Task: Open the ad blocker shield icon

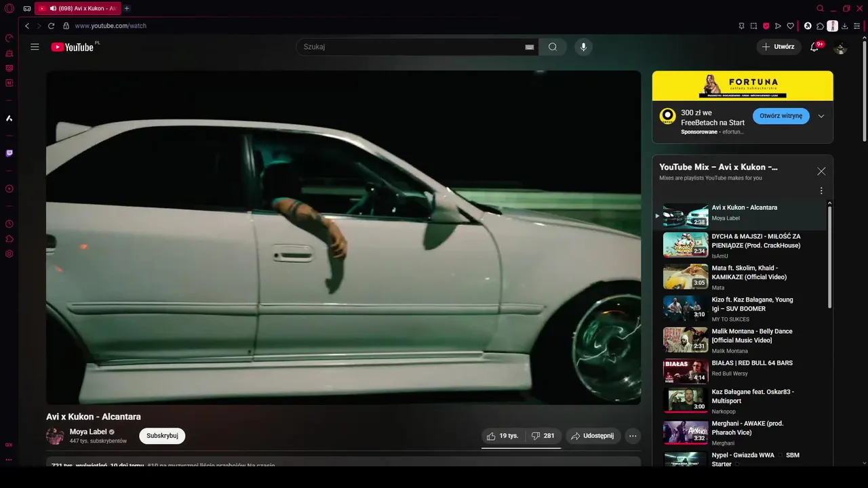Action: click(766, 26)
